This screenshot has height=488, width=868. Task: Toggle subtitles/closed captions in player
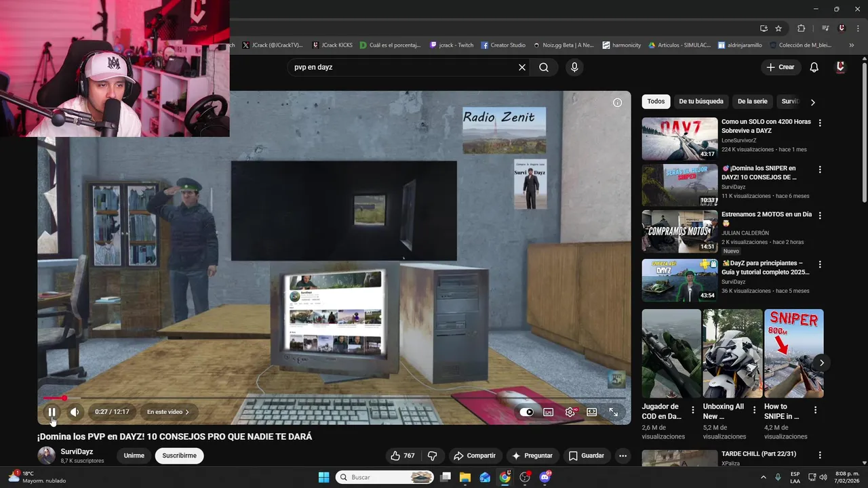[548, 411]
